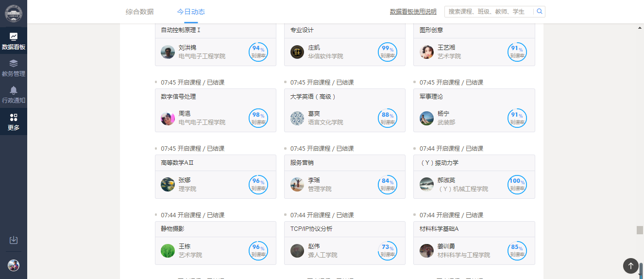Viewport: 644px width, 279px height.
Task: Click teacher 王艺湘's avatar thumbnail
Action: tap(426, 52)
